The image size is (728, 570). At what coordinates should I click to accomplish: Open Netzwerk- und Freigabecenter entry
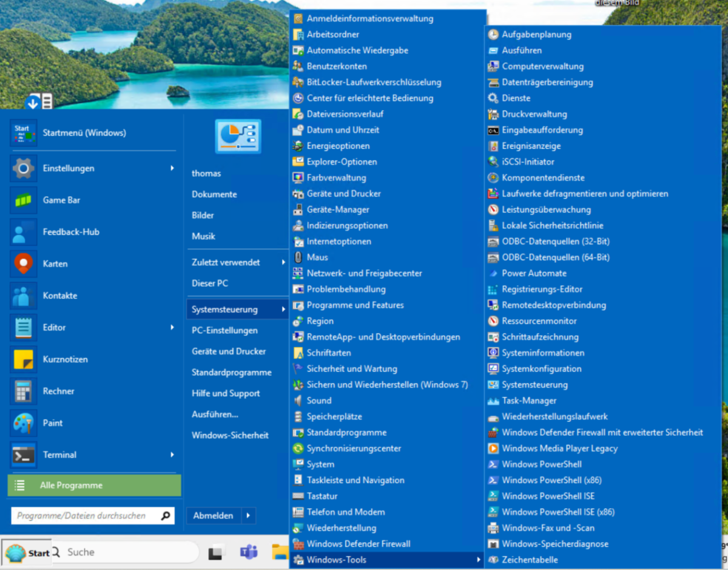point(364,273)
